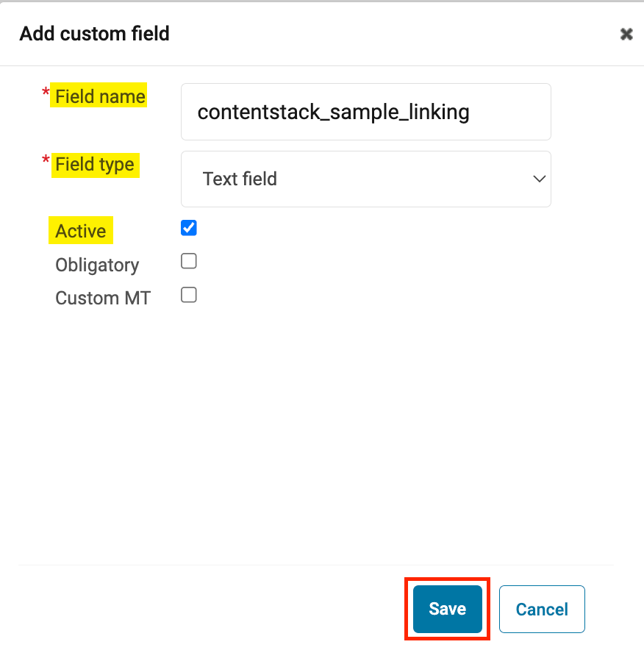Click the red asterisk beside Field name
This screenshot has width=644, height=650.
click(46, 92)
